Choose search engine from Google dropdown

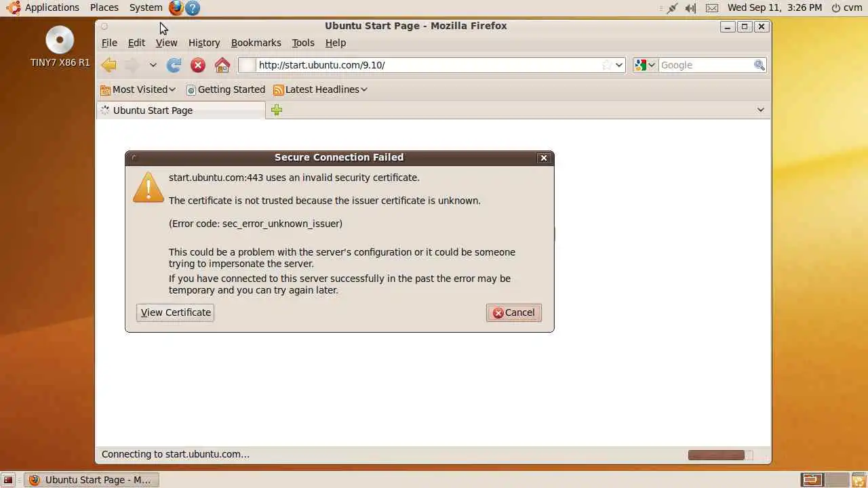click(645, 65)
